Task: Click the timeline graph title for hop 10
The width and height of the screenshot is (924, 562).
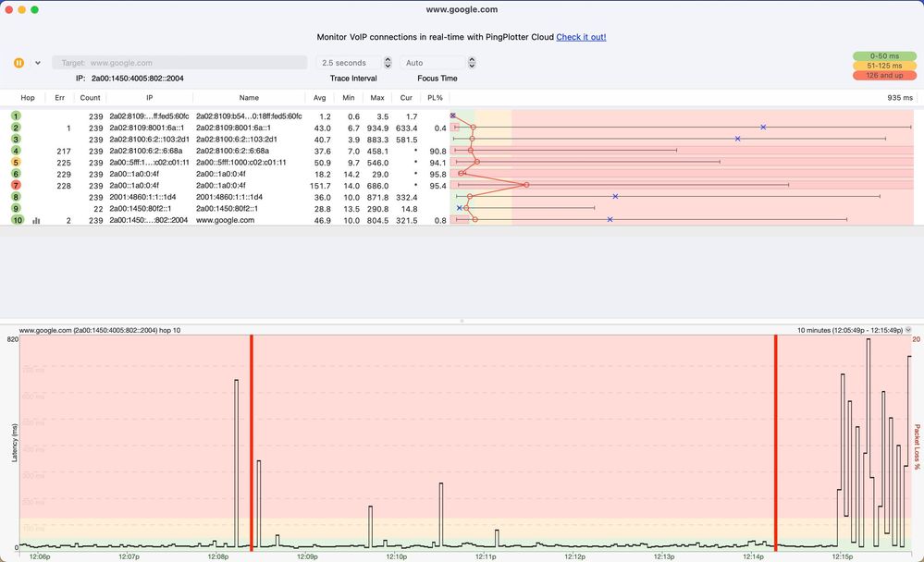Action: [x=100, y=331]
